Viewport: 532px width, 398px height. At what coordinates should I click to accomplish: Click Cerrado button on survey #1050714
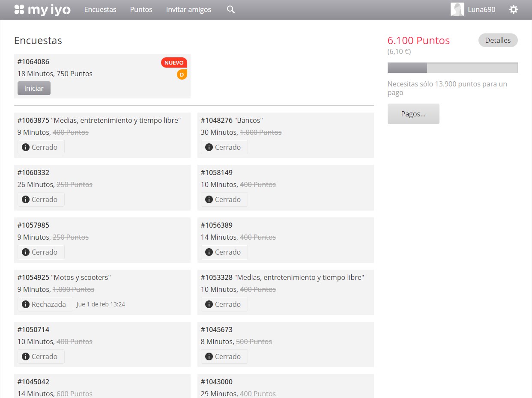point(41,356)
